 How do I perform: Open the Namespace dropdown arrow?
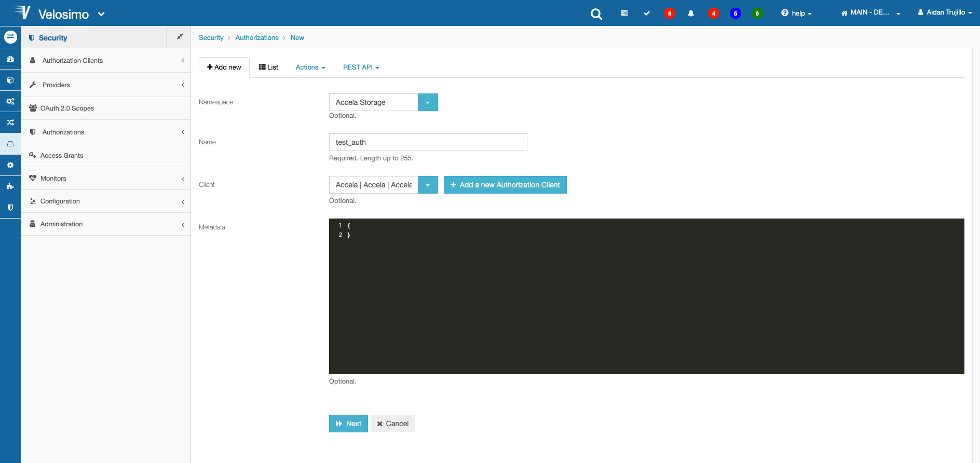click(x=428, y=102)
